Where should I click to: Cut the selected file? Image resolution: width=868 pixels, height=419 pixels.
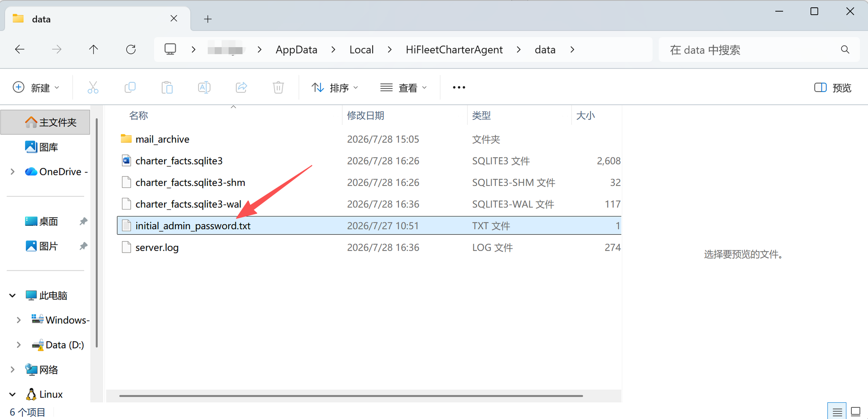pyautogui.click(x=93, y=87)
